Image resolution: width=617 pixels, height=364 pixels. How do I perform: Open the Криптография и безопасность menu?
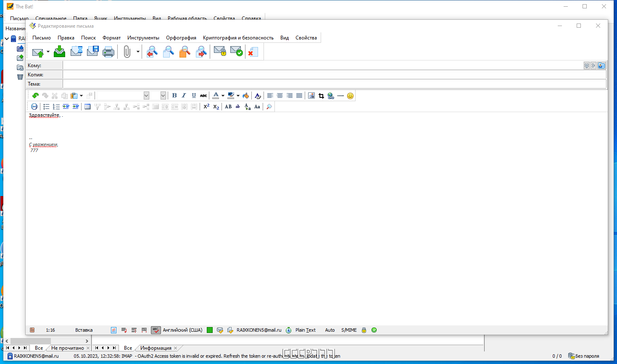coord(238,38)
